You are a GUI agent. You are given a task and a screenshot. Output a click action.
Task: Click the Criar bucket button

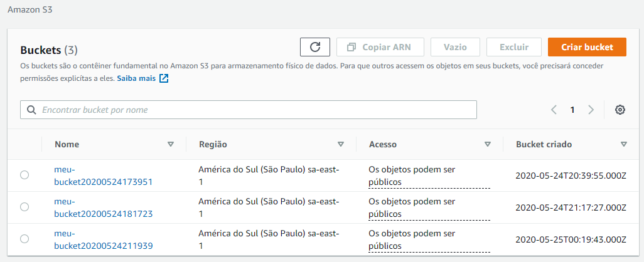point(587,47)
